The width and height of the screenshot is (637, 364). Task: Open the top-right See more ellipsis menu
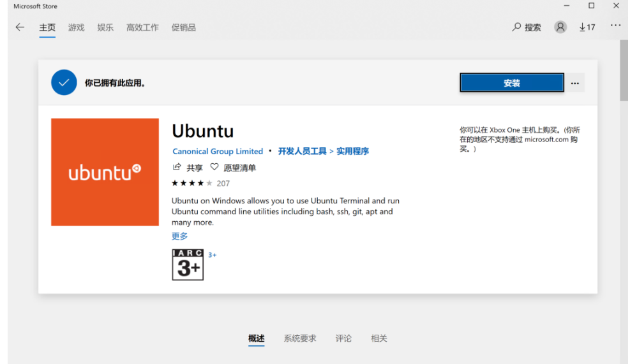615,25
